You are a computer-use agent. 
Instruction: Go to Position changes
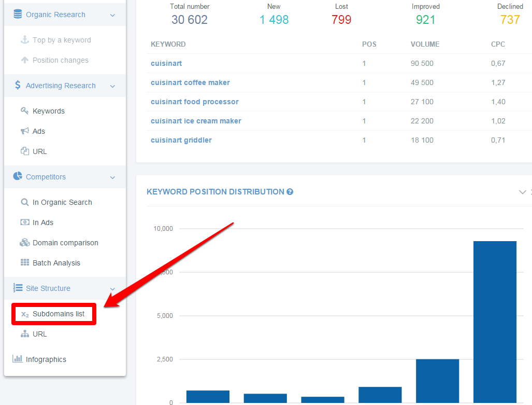[x=61, y=60]
